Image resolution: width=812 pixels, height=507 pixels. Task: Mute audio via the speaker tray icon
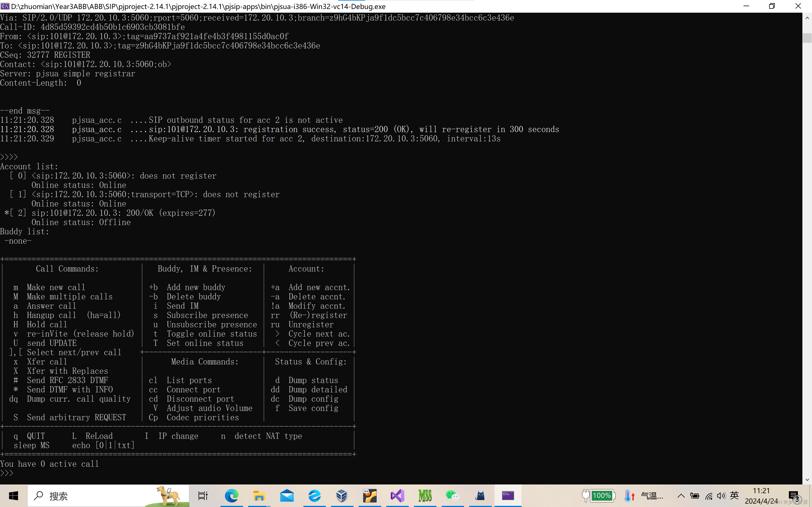pos(721,496)
